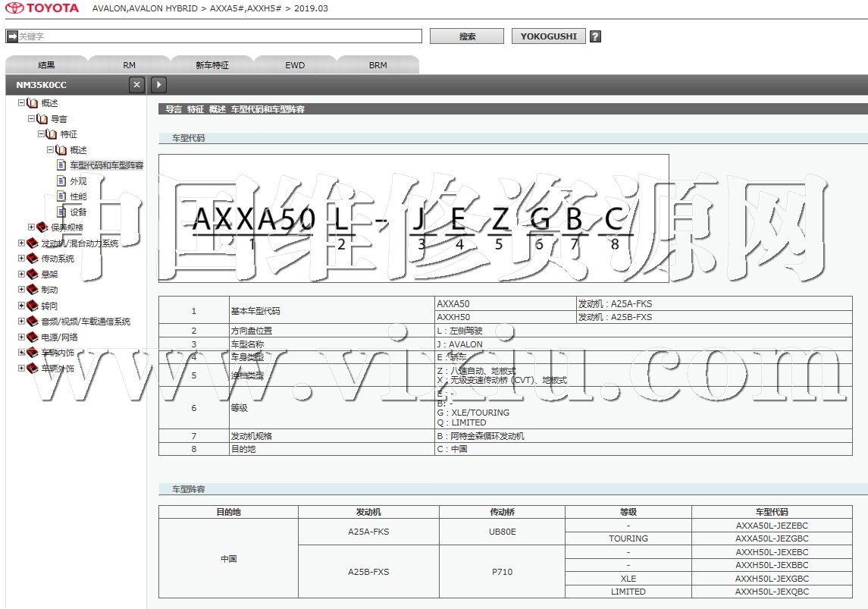868x609 pixels.
Task: Switch to the EWD tab
Action: 295,65
